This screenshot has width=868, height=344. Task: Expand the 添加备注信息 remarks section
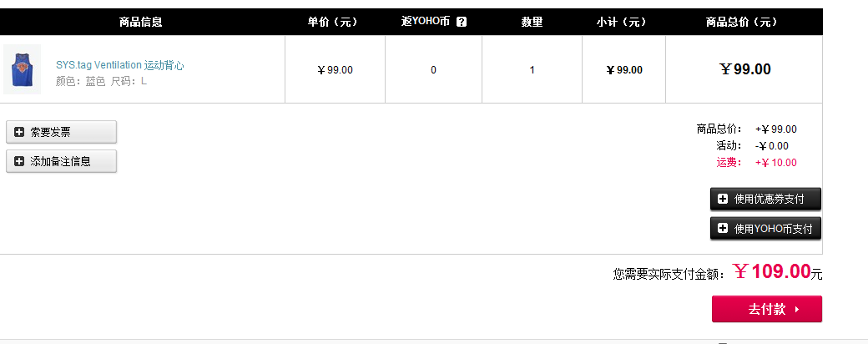pos(62,161)
